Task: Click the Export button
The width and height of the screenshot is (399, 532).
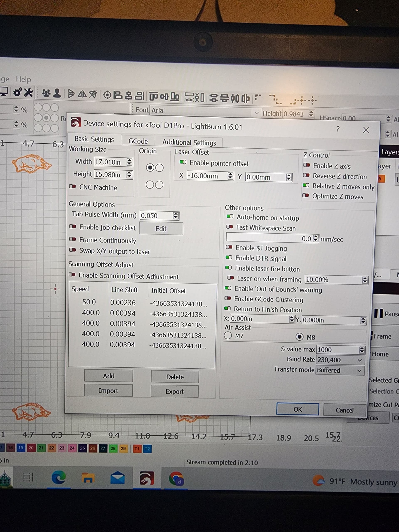Action: (x=174, y=392)
